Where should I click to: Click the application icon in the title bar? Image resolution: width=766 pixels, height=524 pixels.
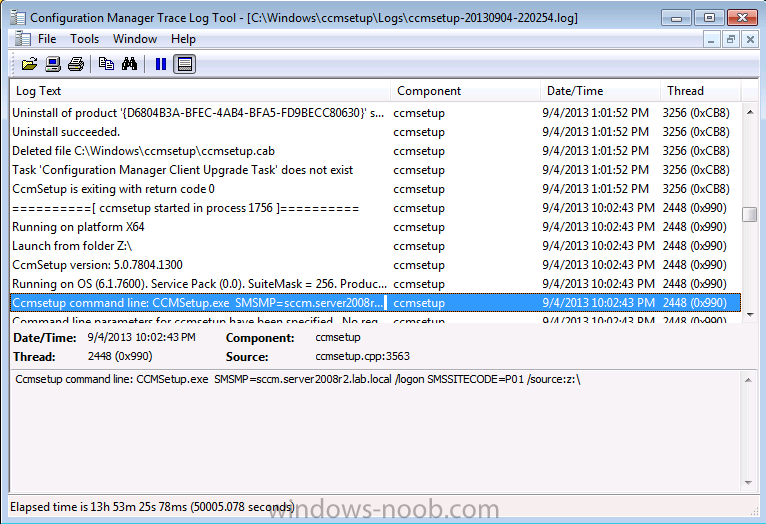(x=18, y=18)
